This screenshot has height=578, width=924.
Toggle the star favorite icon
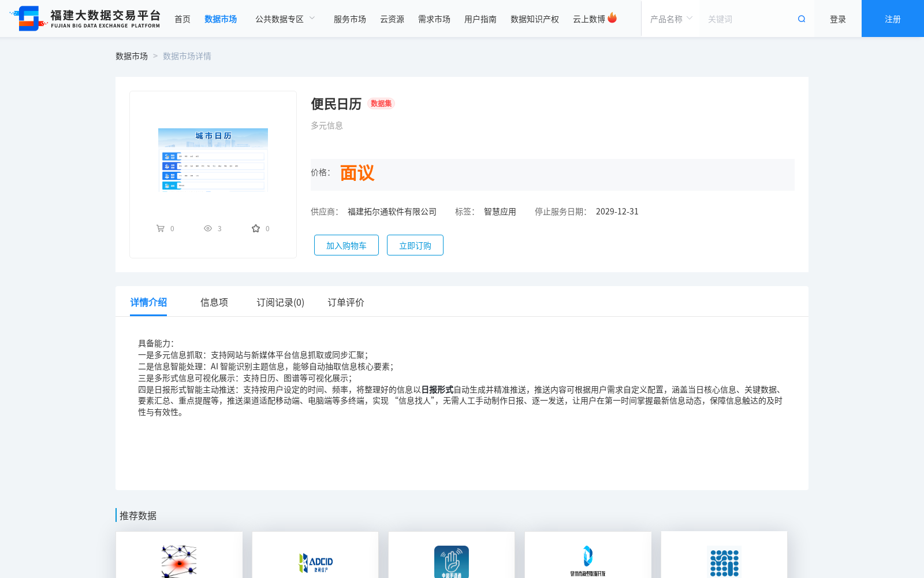256,228
